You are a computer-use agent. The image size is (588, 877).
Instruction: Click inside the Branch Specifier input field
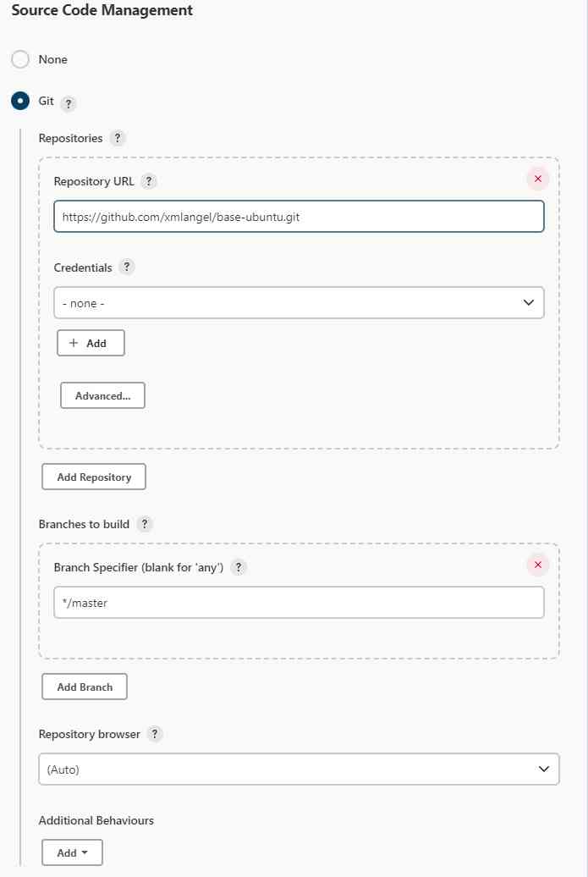[299, 602]
